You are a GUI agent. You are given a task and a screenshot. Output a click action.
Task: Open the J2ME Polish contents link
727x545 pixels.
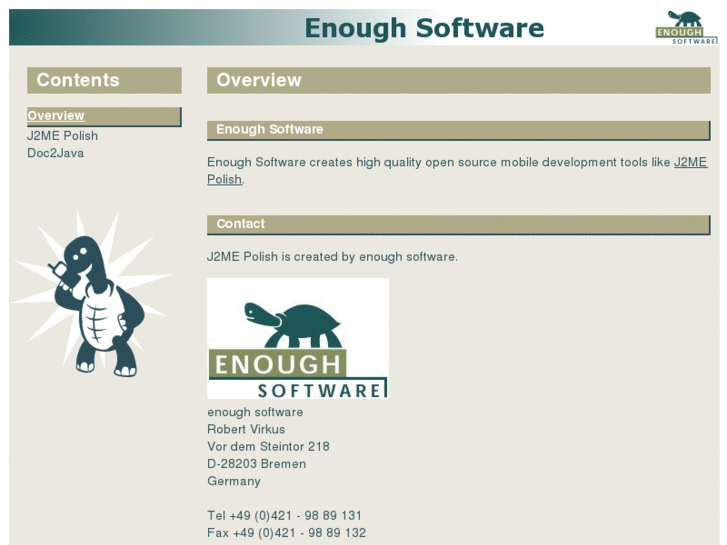click(x=63, y=136)
